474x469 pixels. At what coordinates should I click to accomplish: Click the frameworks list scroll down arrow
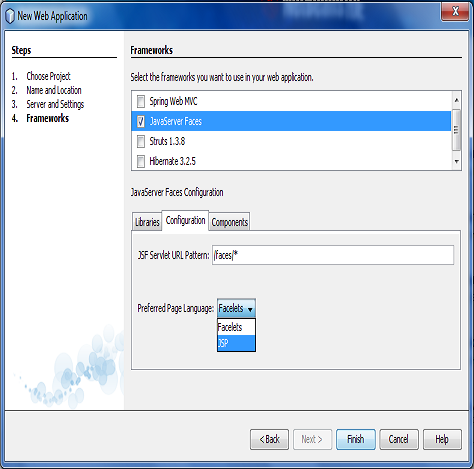point(456,161)
